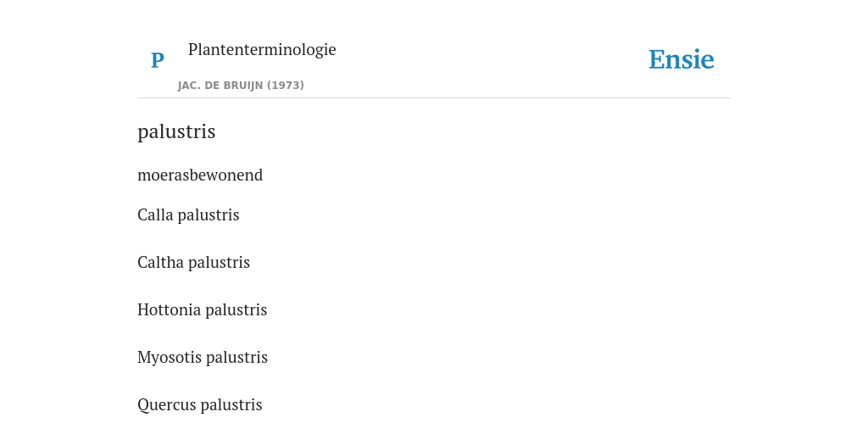Open the Plantenterminologie title link
The height and width of the screenshot is (434, 868).
(x=262, y=49)
